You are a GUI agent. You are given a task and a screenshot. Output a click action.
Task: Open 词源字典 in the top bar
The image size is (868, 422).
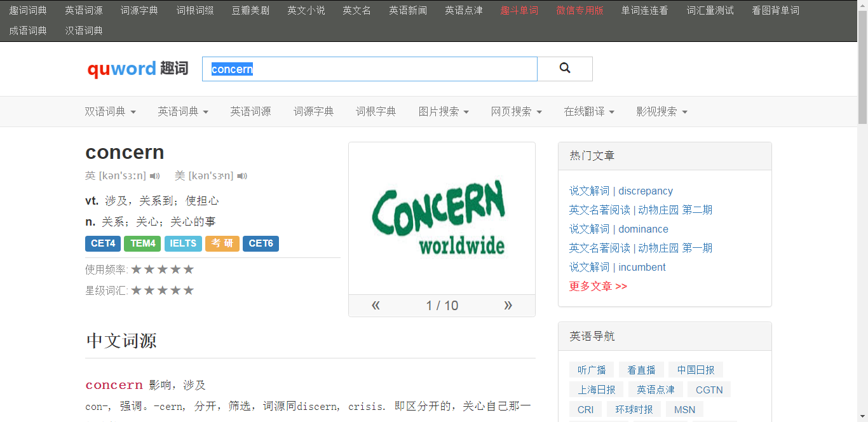139,10
